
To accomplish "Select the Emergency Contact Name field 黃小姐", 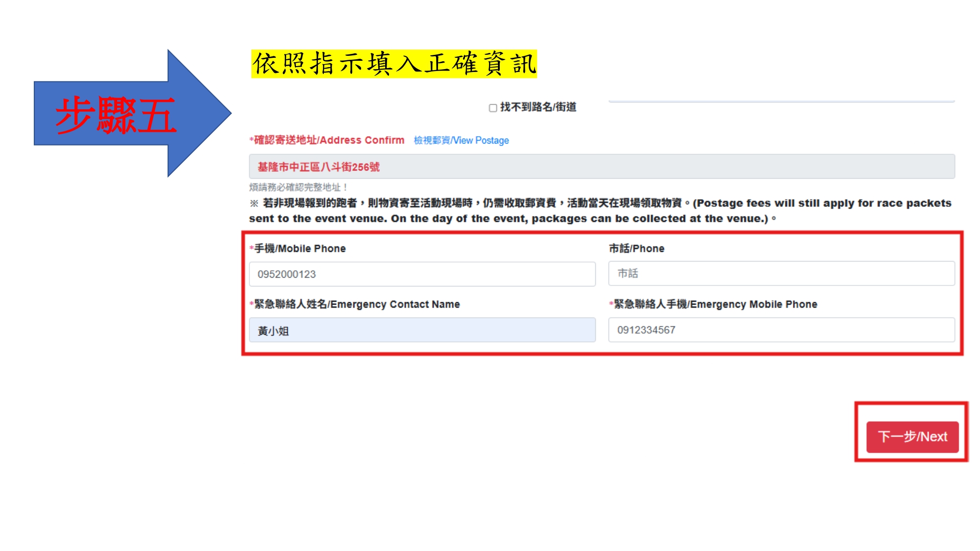I will (x=422, y=331).
